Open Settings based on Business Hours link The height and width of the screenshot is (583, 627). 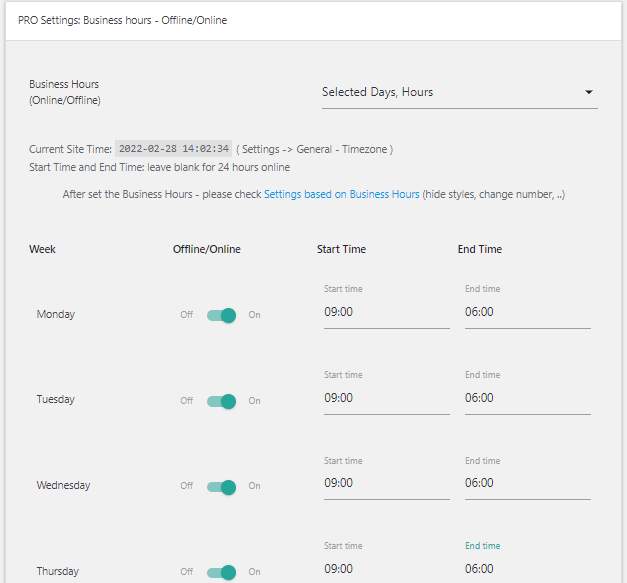coord(341,194)
